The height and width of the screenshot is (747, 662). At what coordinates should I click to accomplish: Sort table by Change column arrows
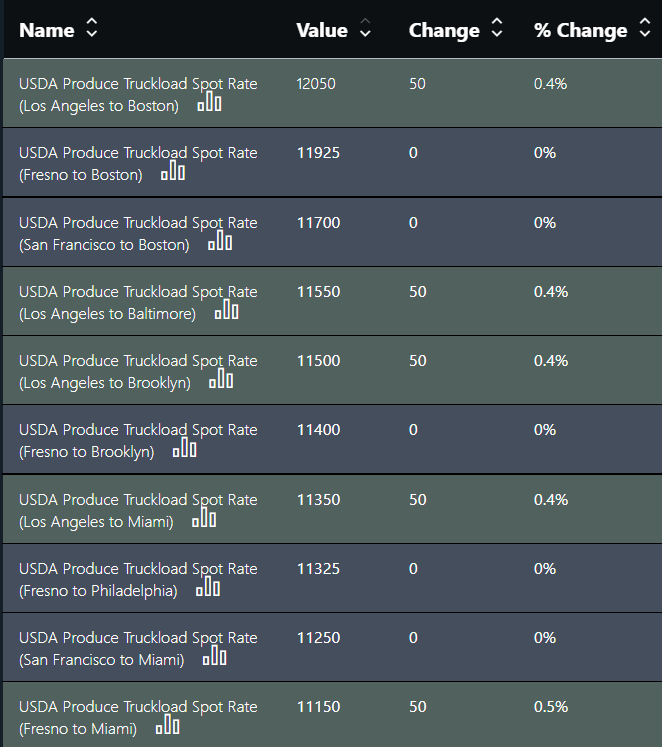pyautogui.click(x=497, y=28)
